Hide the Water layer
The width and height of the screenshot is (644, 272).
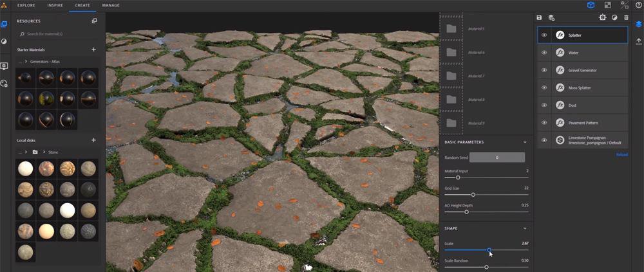click(x=544, y=53)
